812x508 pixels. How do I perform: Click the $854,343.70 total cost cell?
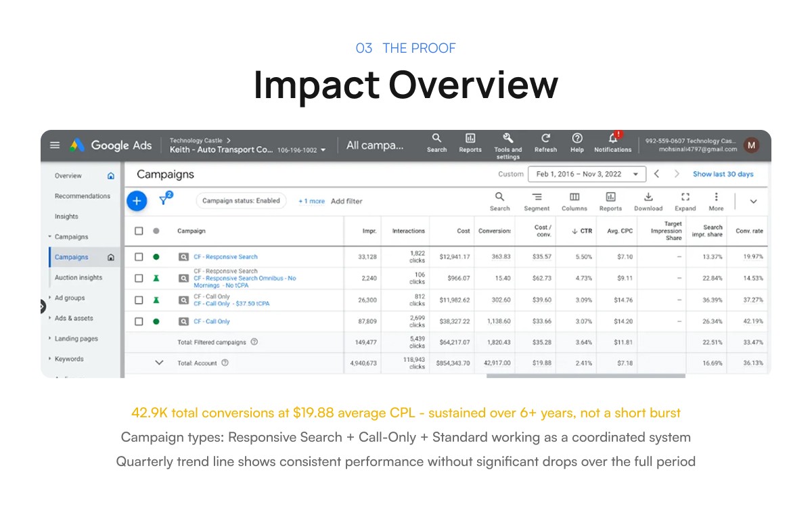[x=453, y=363]
